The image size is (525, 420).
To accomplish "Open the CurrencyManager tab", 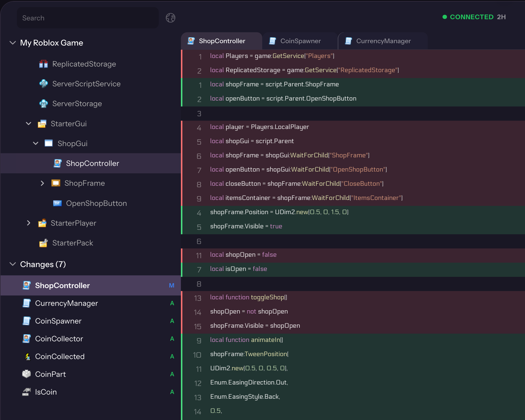I will pyautogui.click(x=383, y=41).
